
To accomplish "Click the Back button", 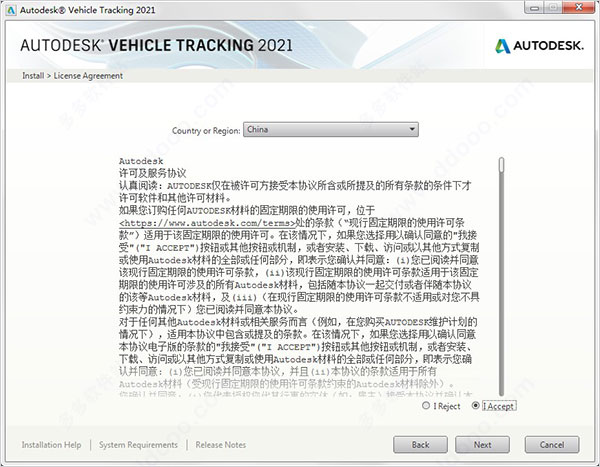I will pos(420,444).
